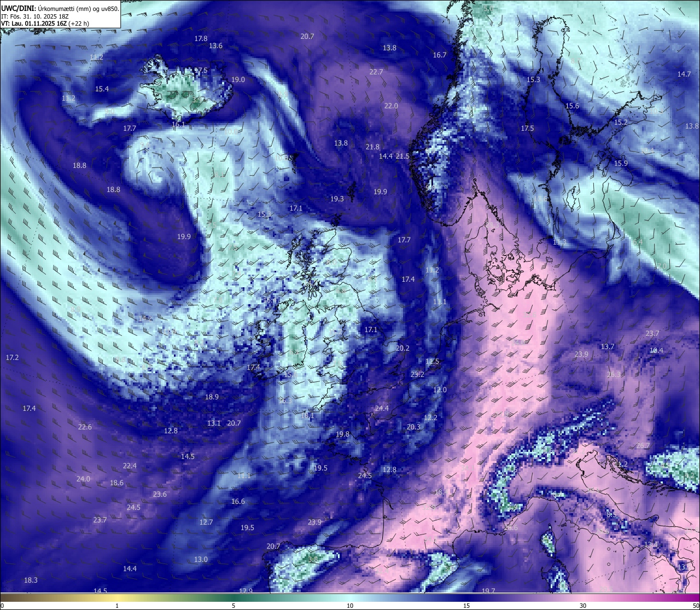Click the VT valid time line (+22 h)
The image size is (700, 610).
click(45, 24)
